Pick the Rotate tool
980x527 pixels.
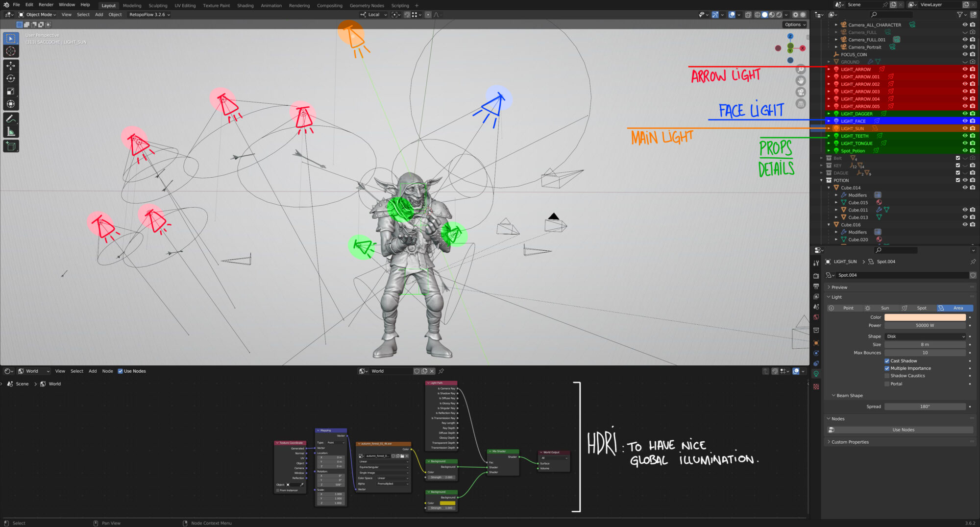point(11,78)
